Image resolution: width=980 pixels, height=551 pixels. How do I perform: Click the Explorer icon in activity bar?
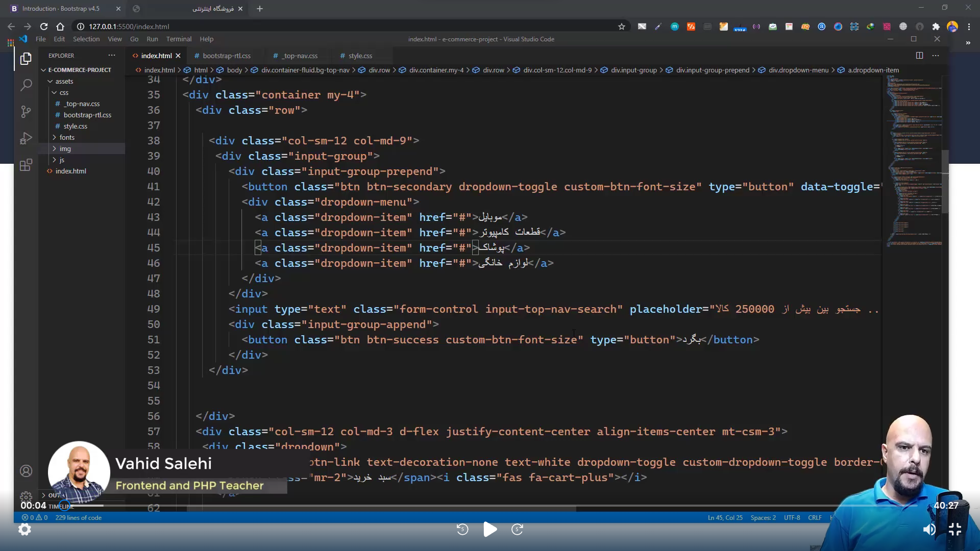(26, 59)
